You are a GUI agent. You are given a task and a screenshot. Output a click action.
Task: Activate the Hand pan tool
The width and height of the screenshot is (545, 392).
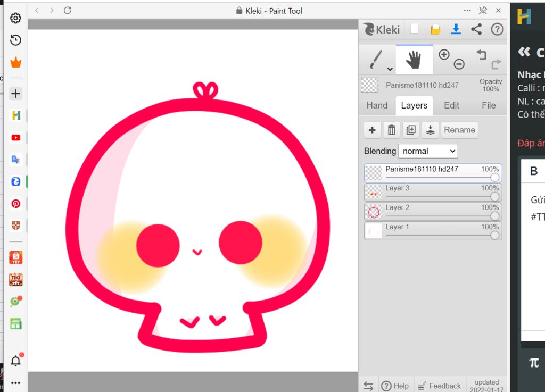(x=414, y=60)
